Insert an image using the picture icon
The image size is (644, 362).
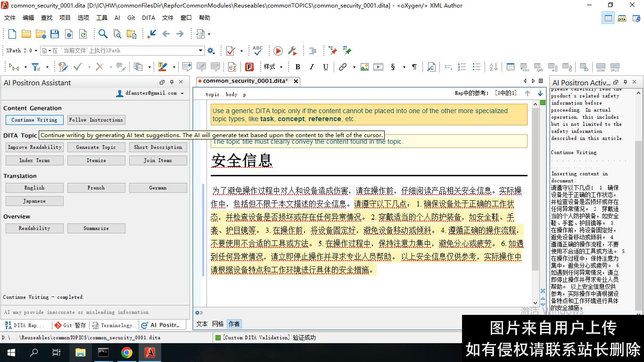(x=364, y=67)
